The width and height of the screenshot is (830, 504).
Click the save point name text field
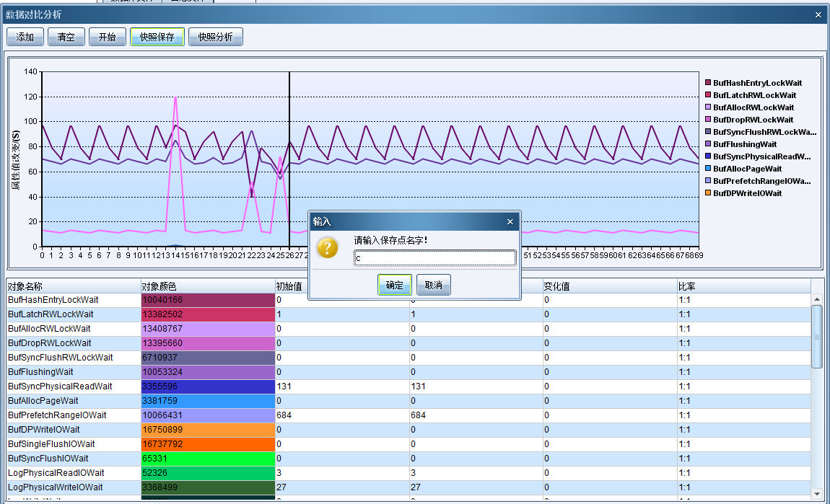pyautogui.click(x=434, y=258)
